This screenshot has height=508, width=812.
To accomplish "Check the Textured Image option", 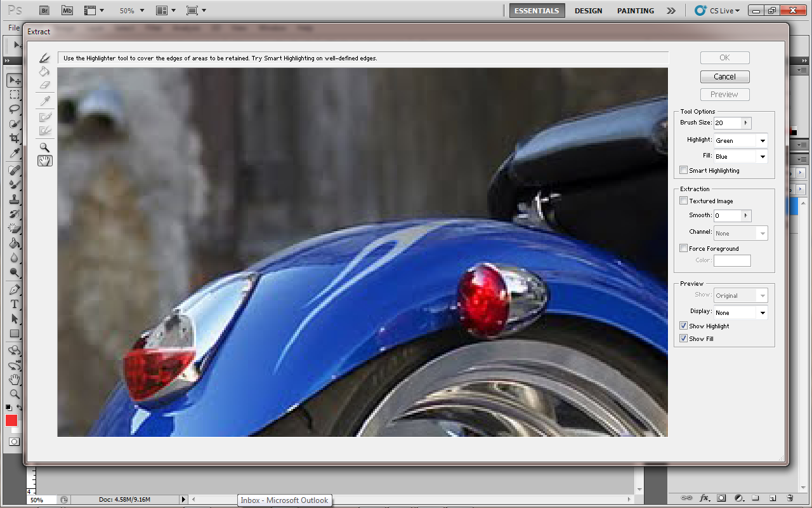I will pyautogui.click(x=683, y=201).
